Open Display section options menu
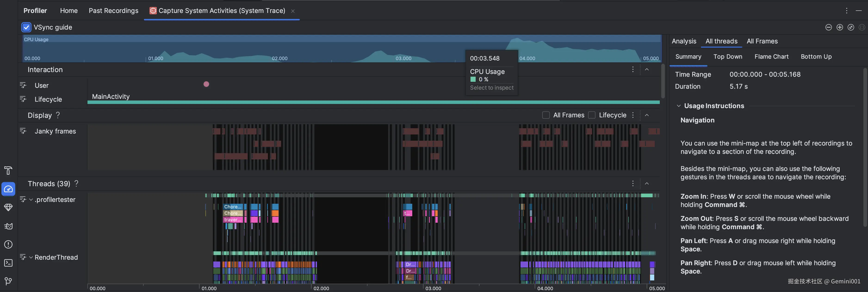The image size is (868, 292). pos(633,115)
